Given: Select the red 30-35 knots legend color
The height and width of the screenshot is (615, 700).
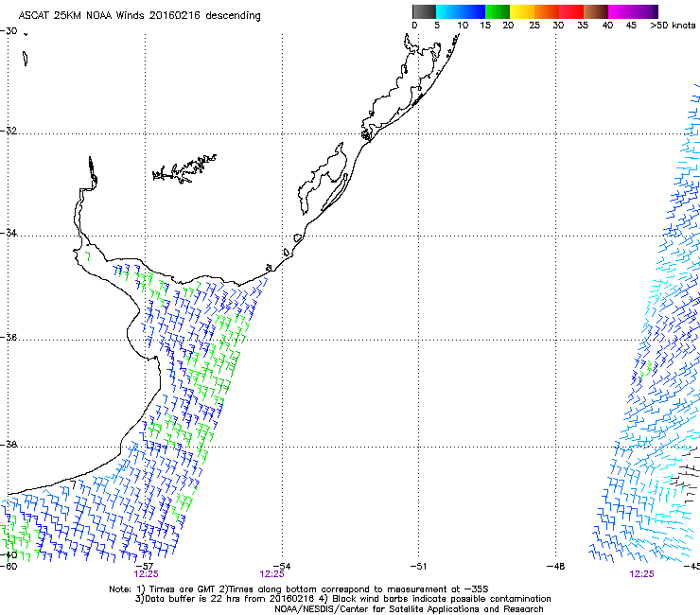Looking at the screenshot, I should (x=571, y=11).
